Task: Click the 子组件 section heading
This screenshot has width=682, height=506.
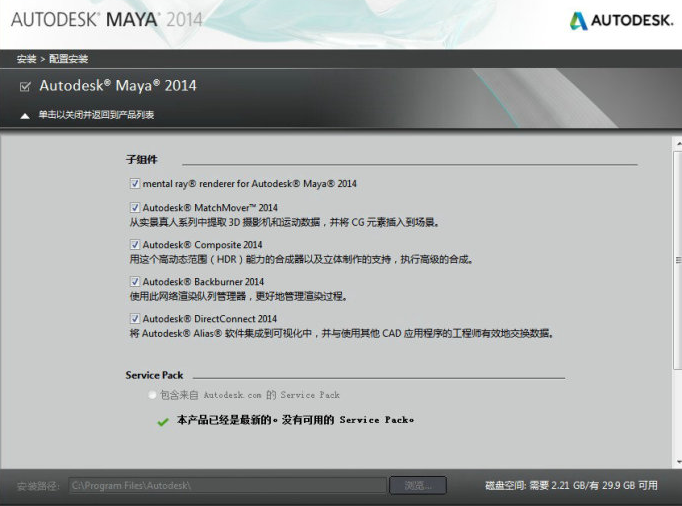Action: (x=142, y=160)
